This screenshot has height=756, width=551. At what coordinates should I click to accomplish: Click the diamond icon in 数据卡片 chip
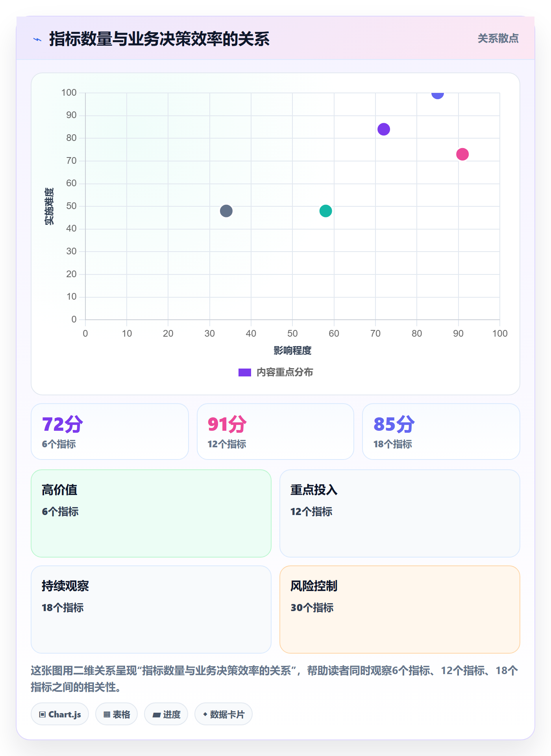205,714
